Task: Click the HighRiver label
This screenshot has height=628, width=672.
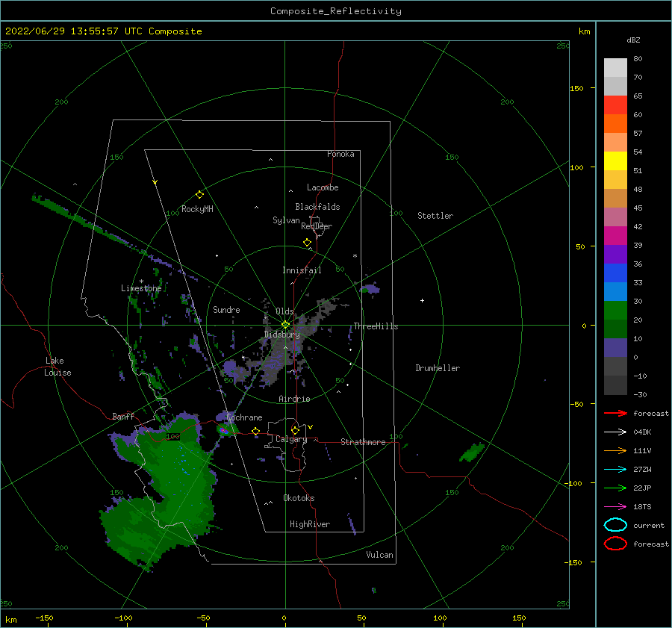Action: tap(310, 524)
